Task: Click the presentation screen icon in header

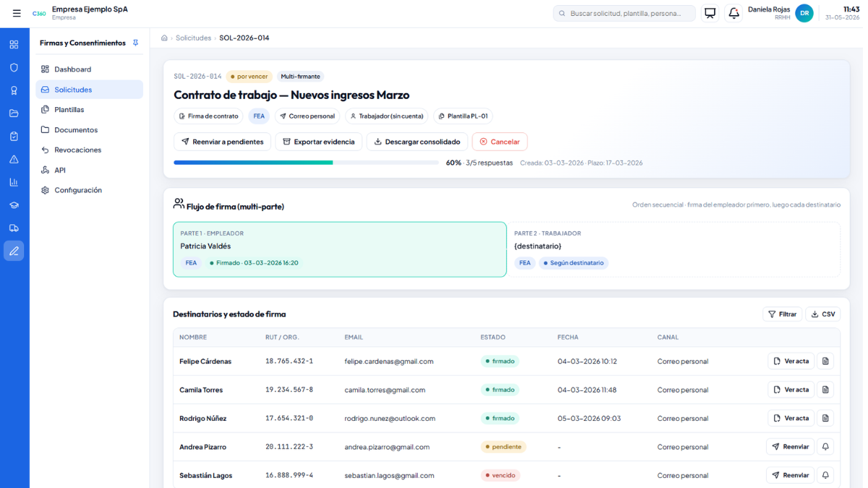Action: tap(710, 13)
